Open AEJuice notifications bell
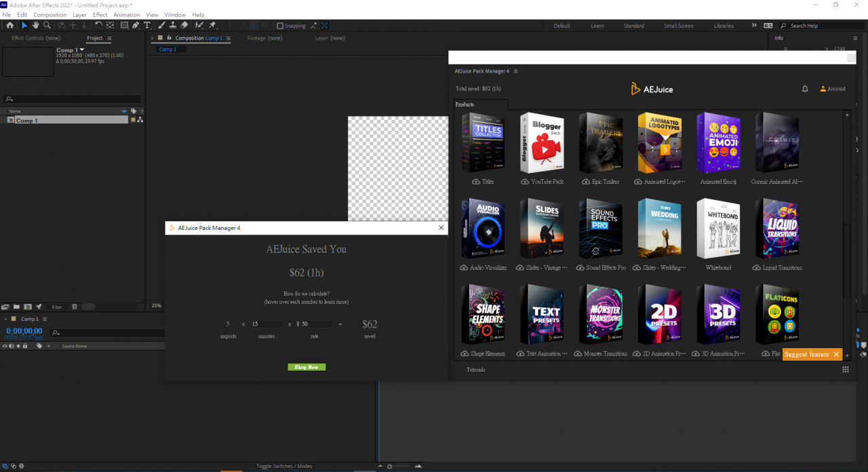868x472 pixels. (x=805, y=89)
